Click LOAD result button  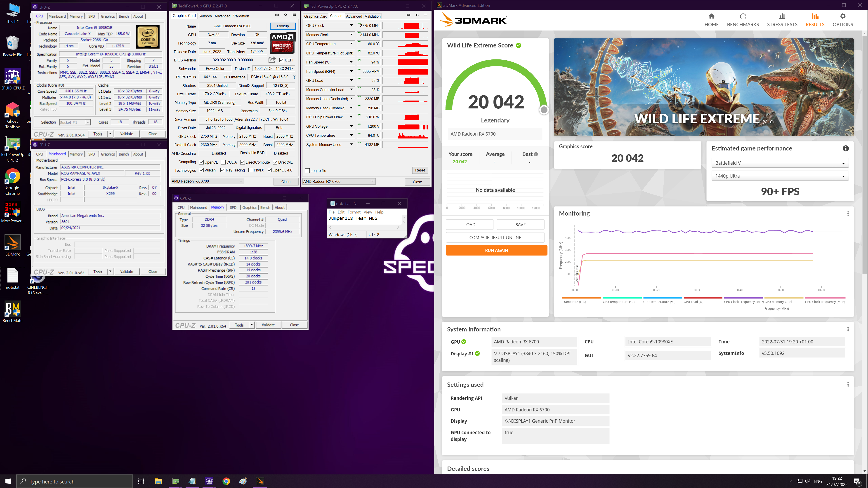pyautogui.click(x=470, y=225)
